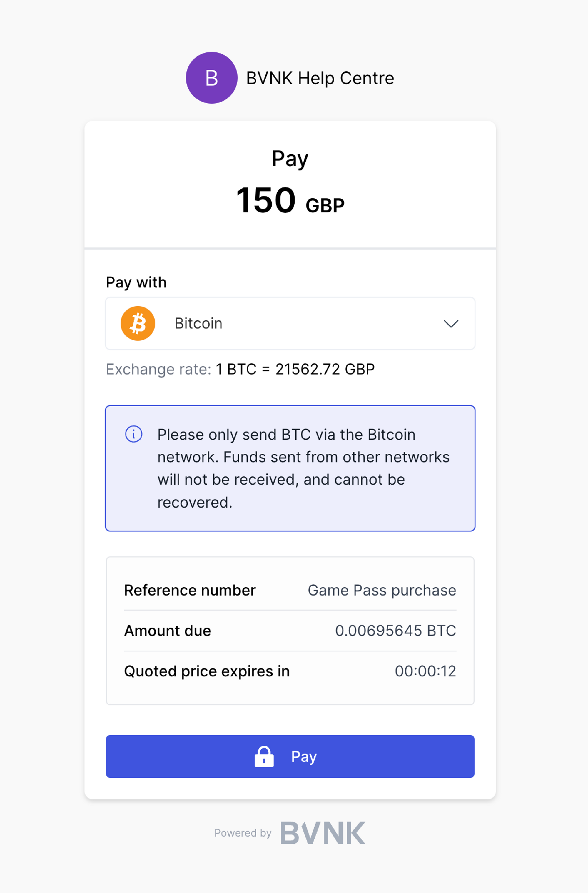
Task: Click the purple BVNK Help Centre avatar
Action: [x=211, y=78]
